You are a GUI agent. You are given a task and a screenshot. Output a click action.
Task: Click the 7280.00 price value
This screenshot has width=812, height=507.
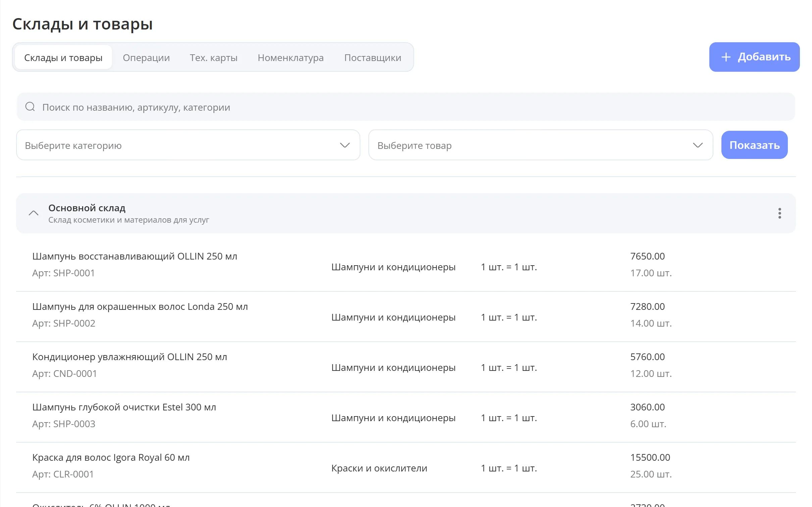point(648,306)
